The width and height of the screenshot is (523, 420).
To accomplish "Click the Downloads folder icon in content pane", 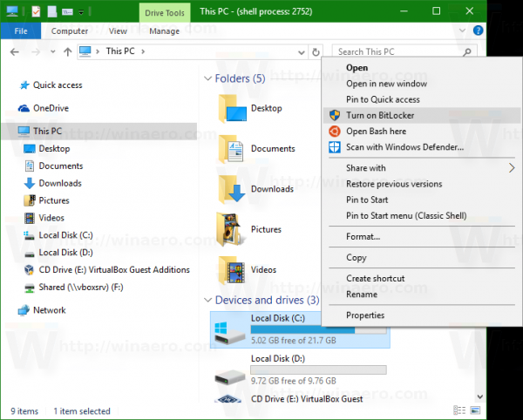I will pyautogui.click(x=232, y=189).
